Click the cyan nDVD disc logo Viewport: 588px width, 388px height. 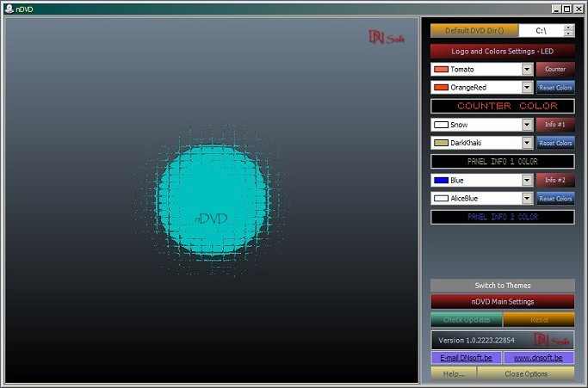(x=213, y=200)
